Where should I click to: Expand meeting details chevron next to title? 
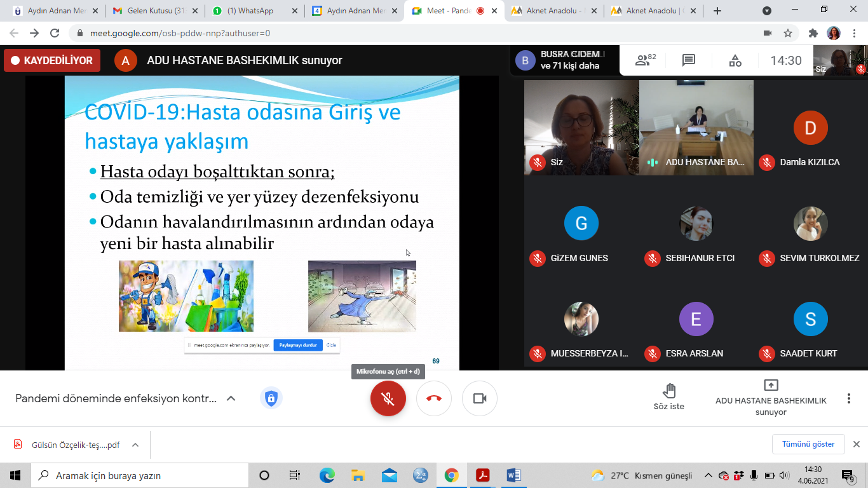pyautogui.click(x=231, y=398)
